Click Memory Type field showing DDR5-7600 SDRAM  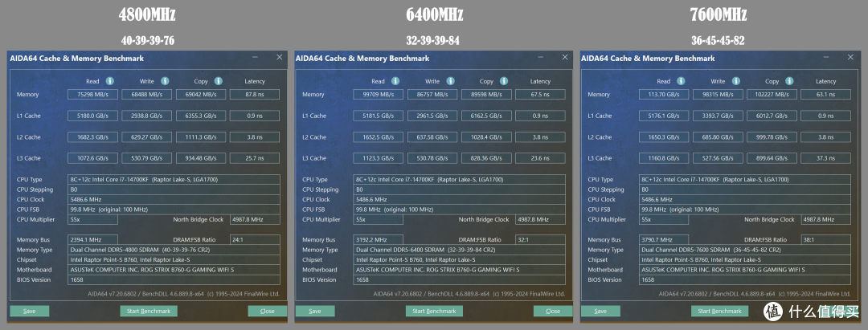(744, 250)
